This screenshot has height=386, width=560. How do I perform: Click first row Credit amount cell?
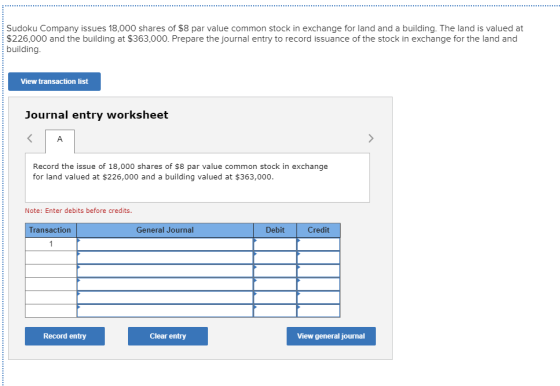pyautogui.click(x=318, y=244)
